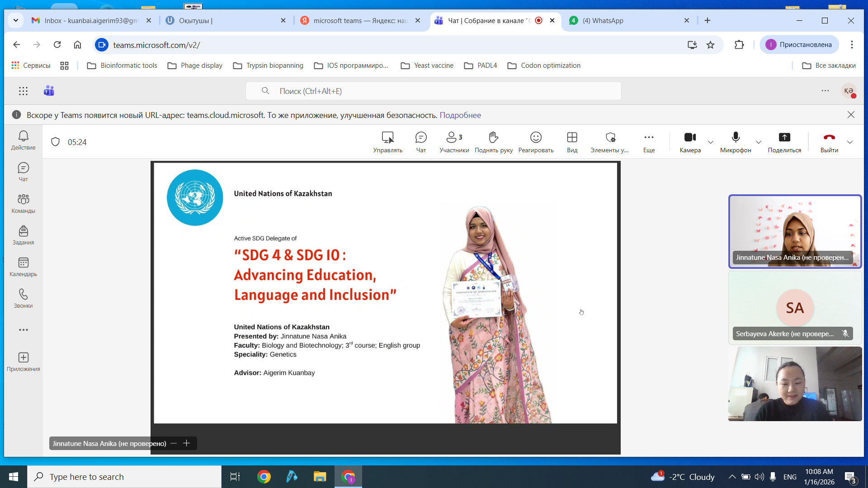This screenshot has width=868, height=488.
Task: Click the Teams search field
Action: pyautogui.click(x=433, y=91)
